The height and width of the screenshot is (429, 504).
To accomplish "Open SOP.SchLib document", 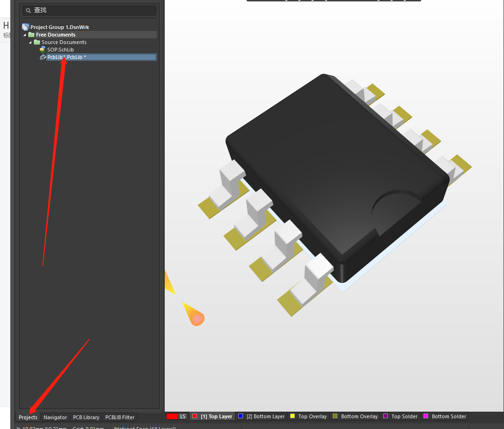I will pyautogui.click(x=60, y=50).
